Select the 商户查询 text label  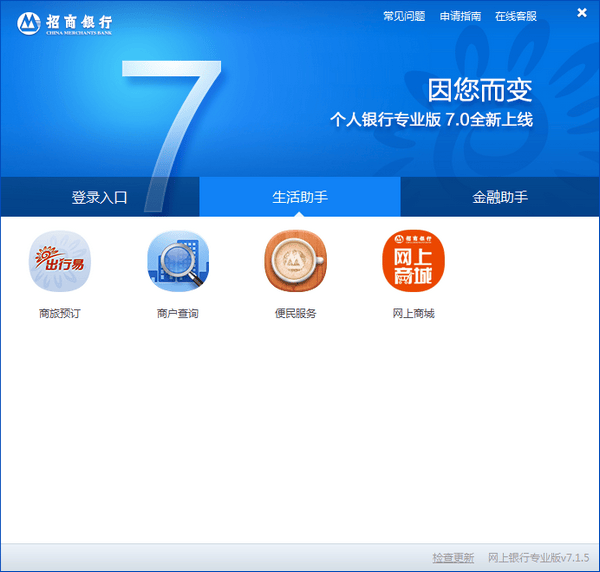[177, 314]
